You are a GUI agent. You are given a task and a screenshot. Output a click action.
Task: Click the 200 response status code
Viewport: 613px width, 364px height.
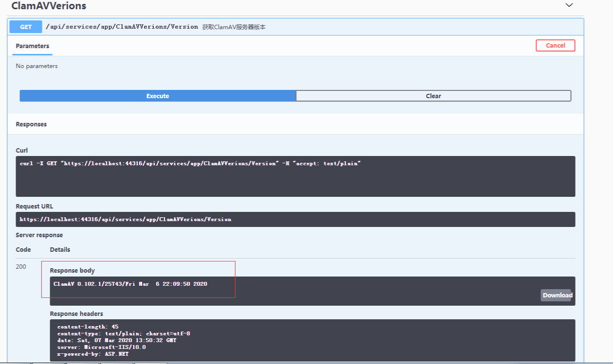[x=21, y=267]
